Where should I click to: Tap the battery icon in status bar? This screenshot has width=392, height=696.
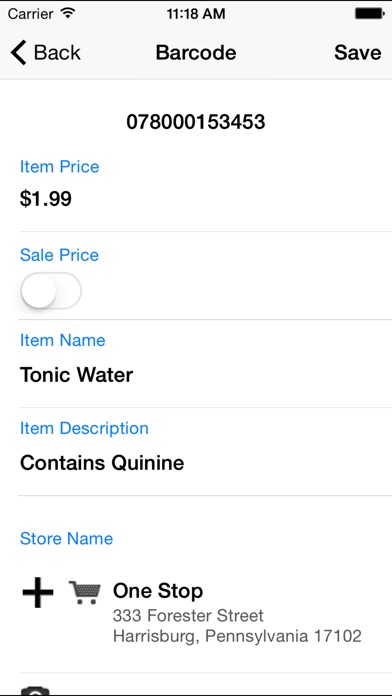coord(369,14)
